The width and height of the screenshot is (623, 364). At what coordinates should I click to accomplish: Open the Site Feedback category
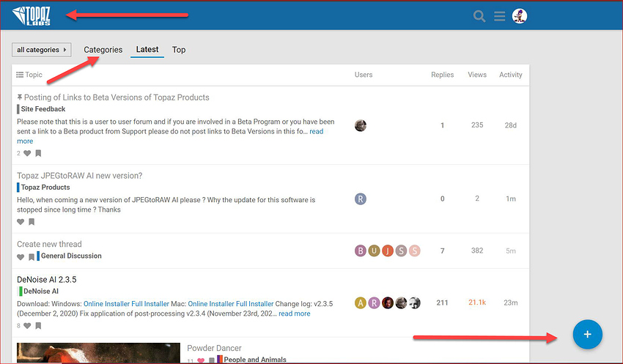[x=43, y=109]
